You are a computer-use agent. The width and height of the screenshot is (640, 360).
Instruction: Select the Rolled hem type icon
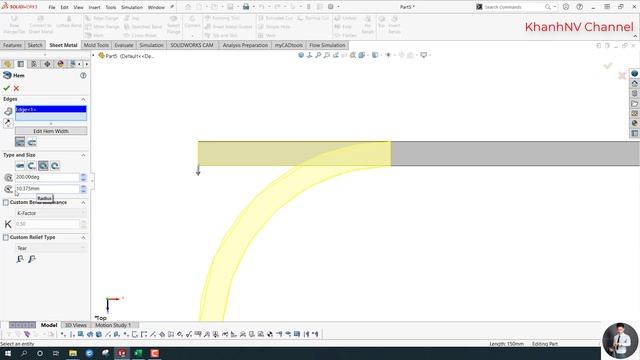coord(55,166)
